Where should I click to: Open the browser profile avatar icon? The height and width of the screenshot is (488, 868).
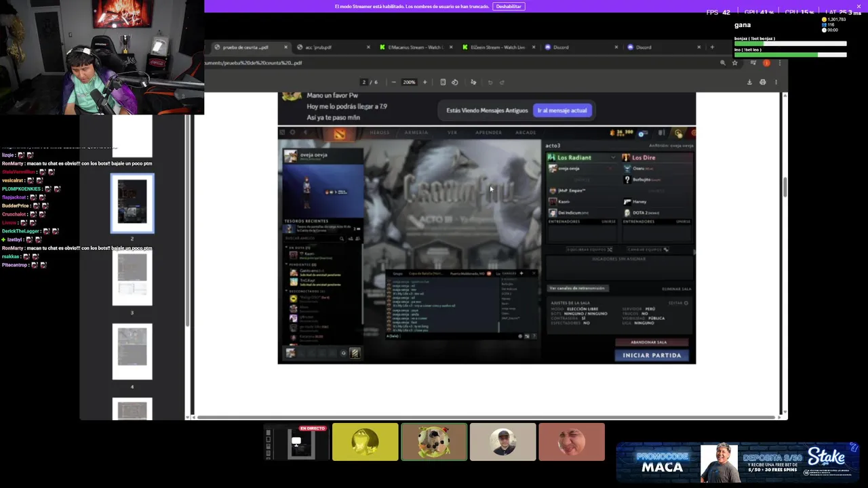(766, 63)
